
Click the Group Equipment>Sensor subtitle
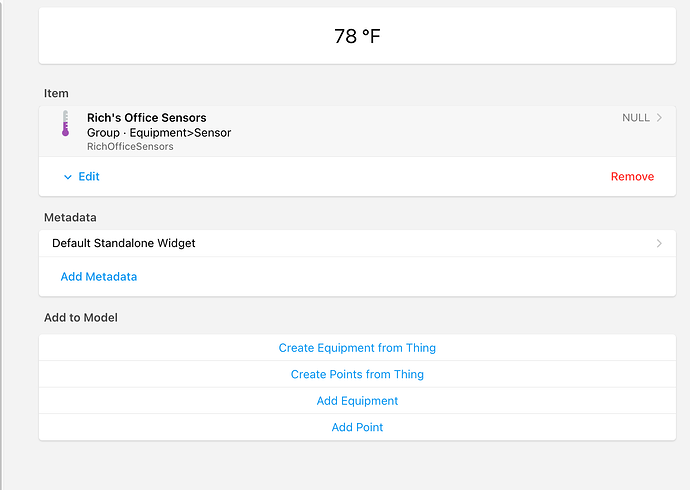[x=159, y=132]
